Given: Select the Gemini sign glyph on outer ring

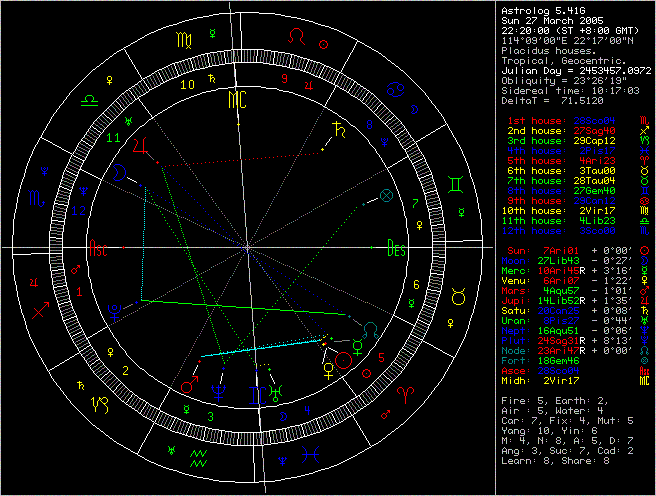Looking at the screenshot, I should (x=455, y=184).
